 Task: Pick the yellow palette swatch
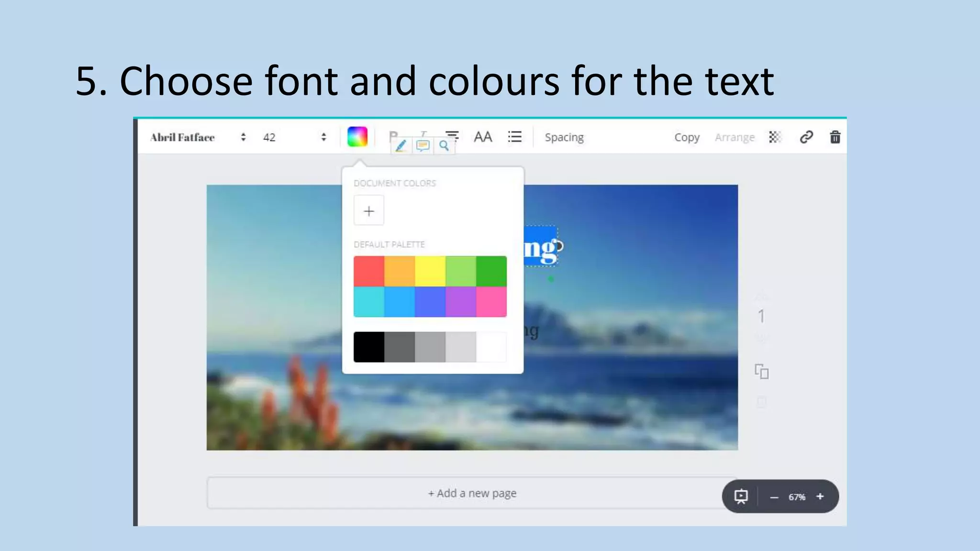click(430, 271)
